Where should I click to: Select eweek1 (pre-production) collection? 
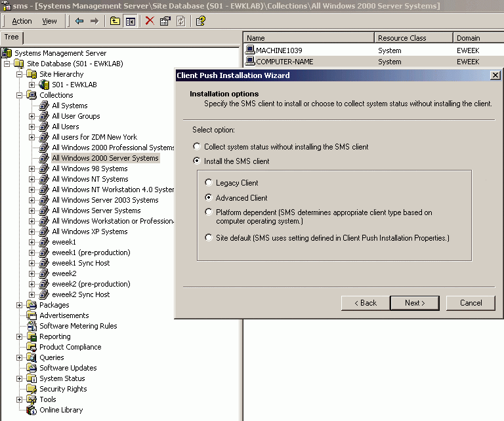pyautogui.click(x=91, y=252)
